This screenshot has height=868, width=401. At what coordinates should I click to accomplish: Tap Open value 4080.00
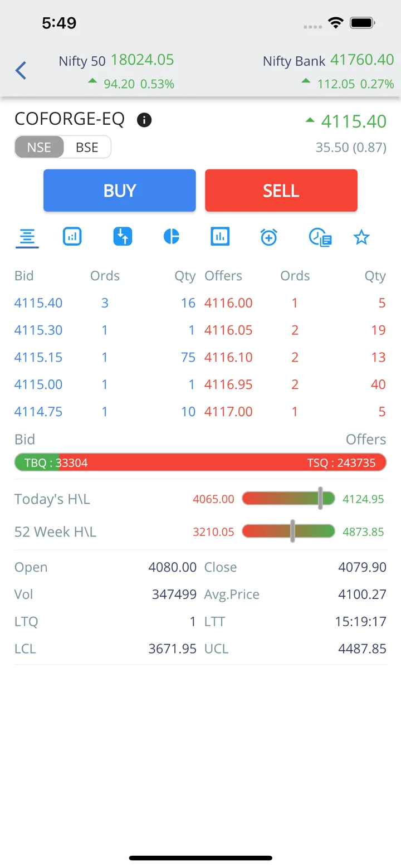[x=172, y=567]
